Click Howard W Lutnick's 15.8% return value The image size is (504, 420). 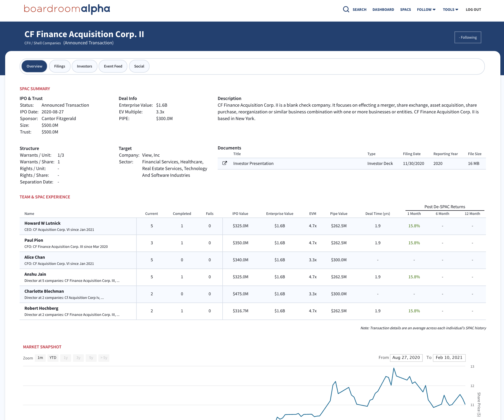[x=414, y=226]
